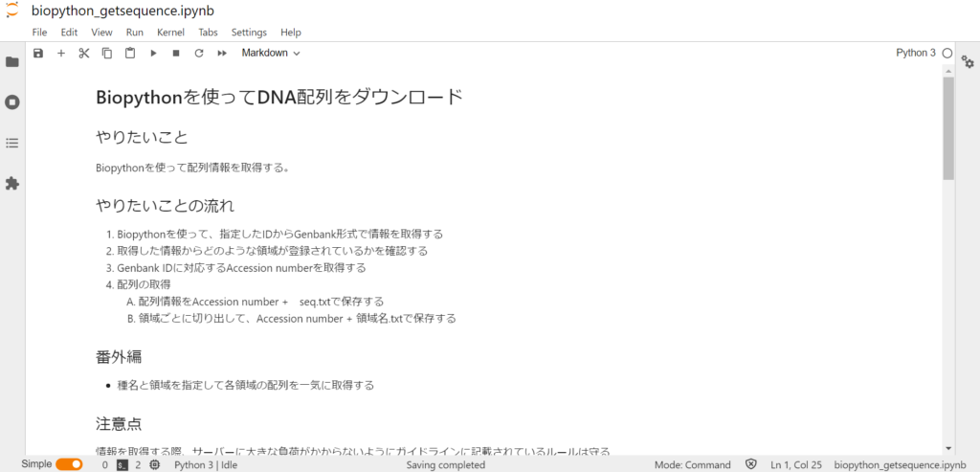The height and width of the screenshot is (472, 980).
Task: Interrupt the kernel with stop button
Action: (176, 54)
